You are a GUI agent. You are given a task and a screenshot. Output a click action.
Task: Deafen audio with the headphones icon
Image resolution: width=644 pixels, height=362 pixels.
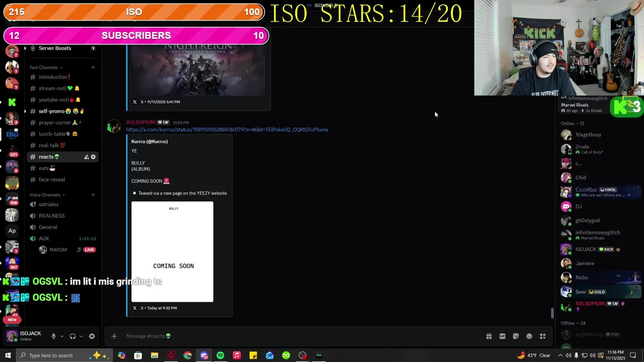[x=72, y=336]
